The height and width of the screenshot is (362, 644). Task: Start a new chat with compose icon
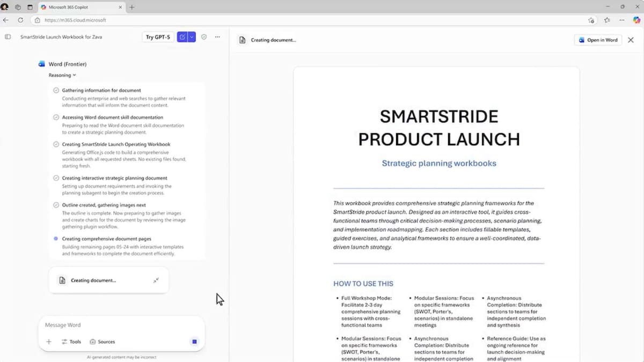click(x=182, y=37)
